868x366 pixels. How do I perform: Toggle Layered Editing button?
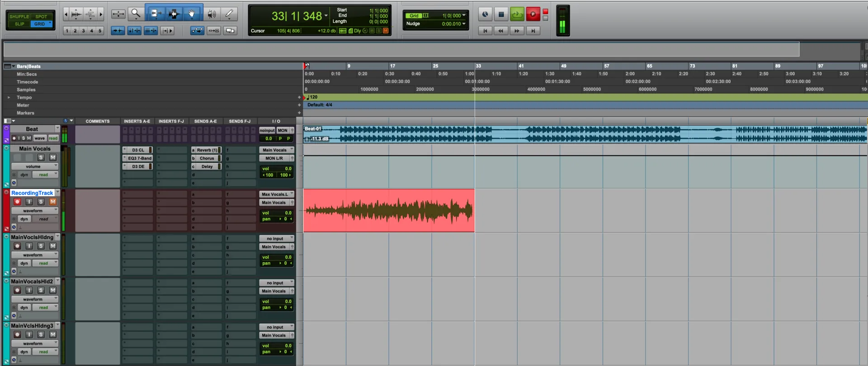[x=230, y=31]
